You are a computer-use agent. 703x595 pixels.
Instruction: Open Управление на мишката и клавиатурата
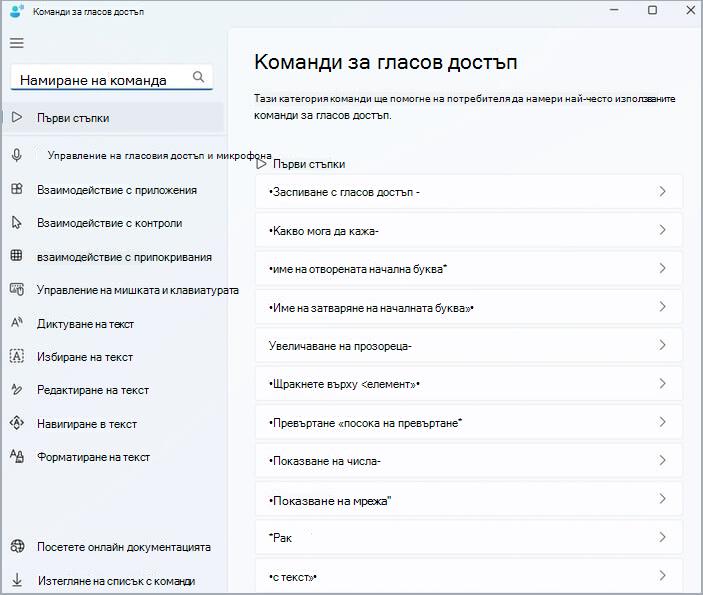point(138,290)
